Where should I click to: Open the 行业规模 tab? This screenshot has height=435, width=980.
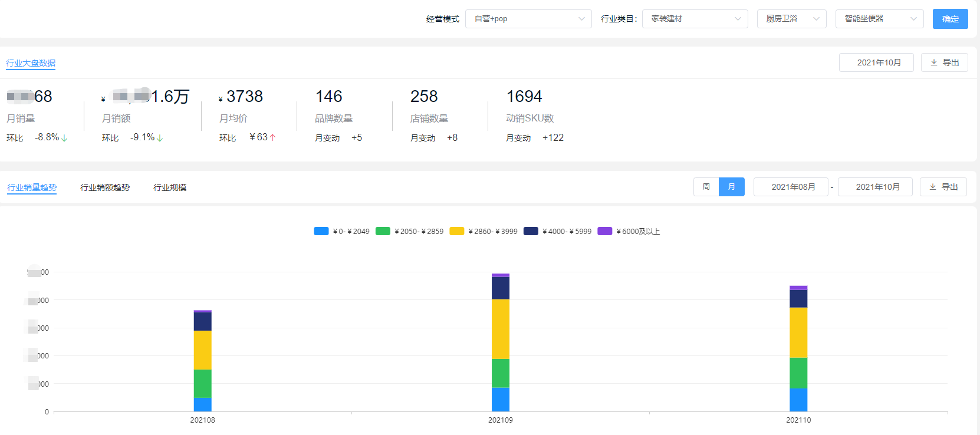click(x=170, y=187)
